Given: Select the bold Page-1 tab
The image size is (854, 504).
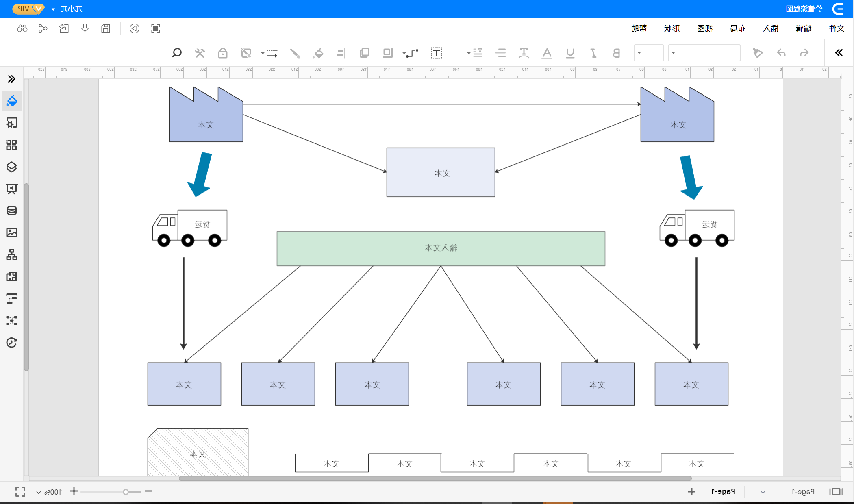Looking at the screenshot, I should [723, 491].
